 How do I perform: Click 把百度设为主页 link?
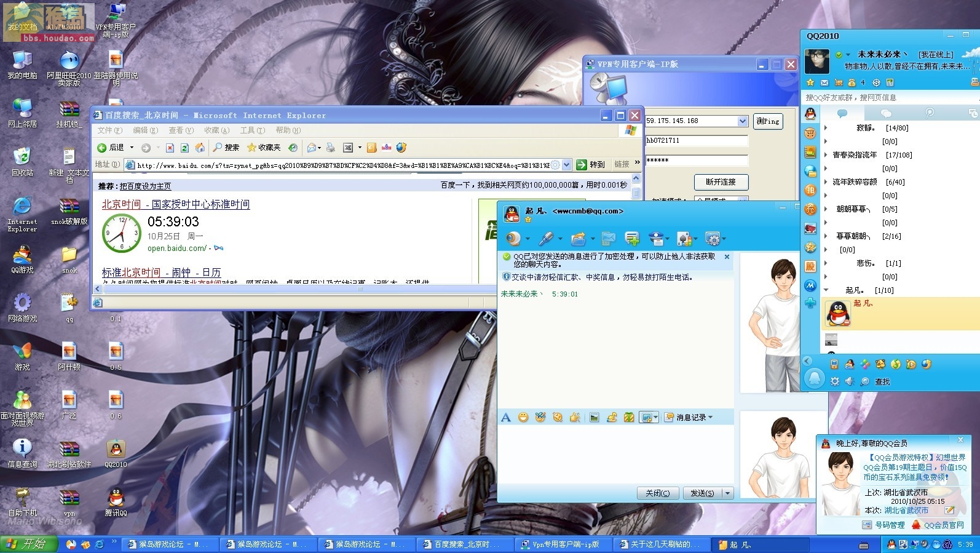tap(145, 186)
